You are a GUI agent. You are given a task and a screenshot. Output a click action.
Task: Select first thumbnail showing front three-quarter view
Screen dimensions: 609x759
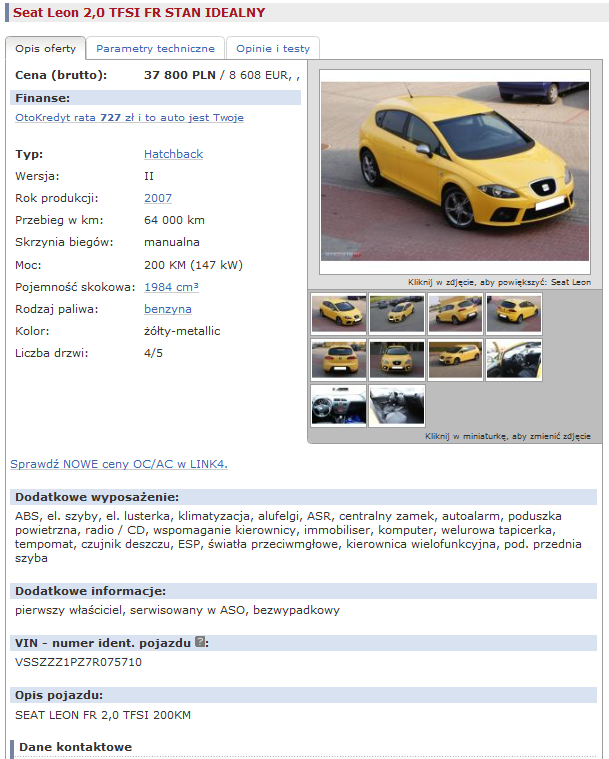339,313
